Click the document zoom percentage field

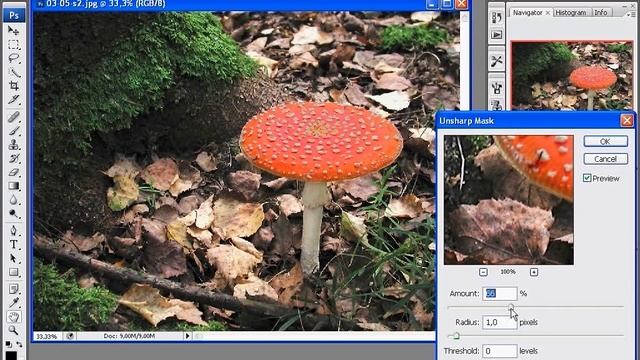tap(47, 336)
